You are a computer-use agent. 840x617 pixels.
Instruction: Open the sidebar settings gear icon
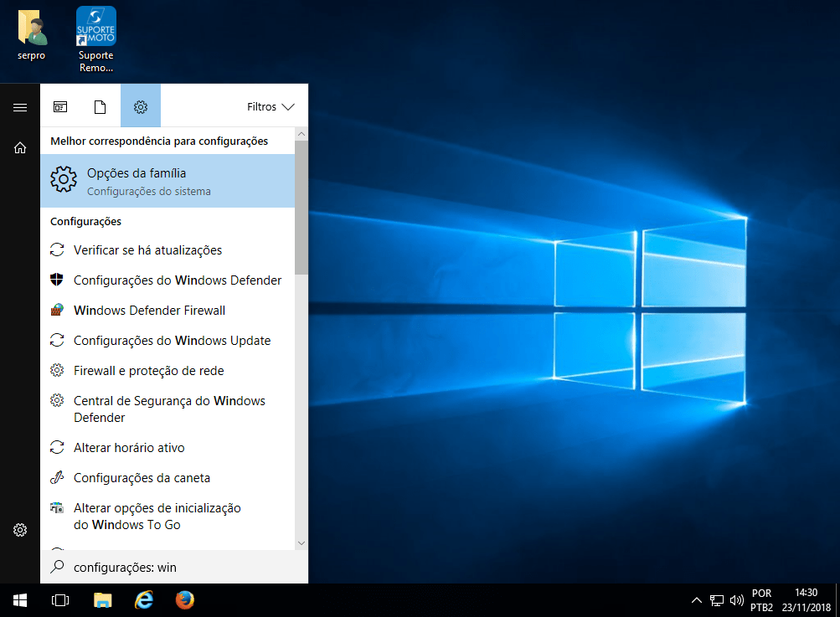[x=20, y=530]
